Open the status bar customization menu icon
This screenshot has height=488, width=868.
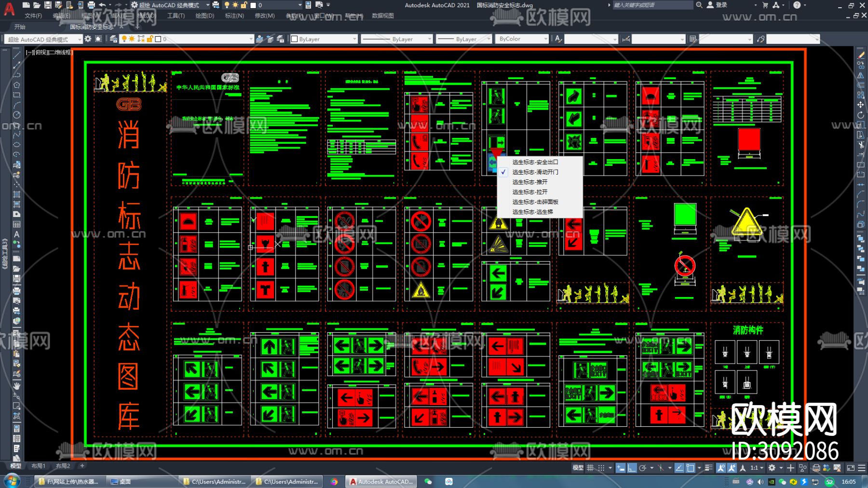861,468
